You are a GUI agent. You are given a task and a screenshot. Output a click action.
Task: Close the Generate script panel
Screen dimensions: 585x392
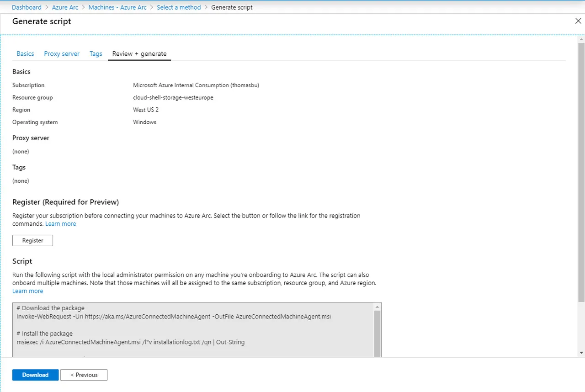tap(578, 21)
